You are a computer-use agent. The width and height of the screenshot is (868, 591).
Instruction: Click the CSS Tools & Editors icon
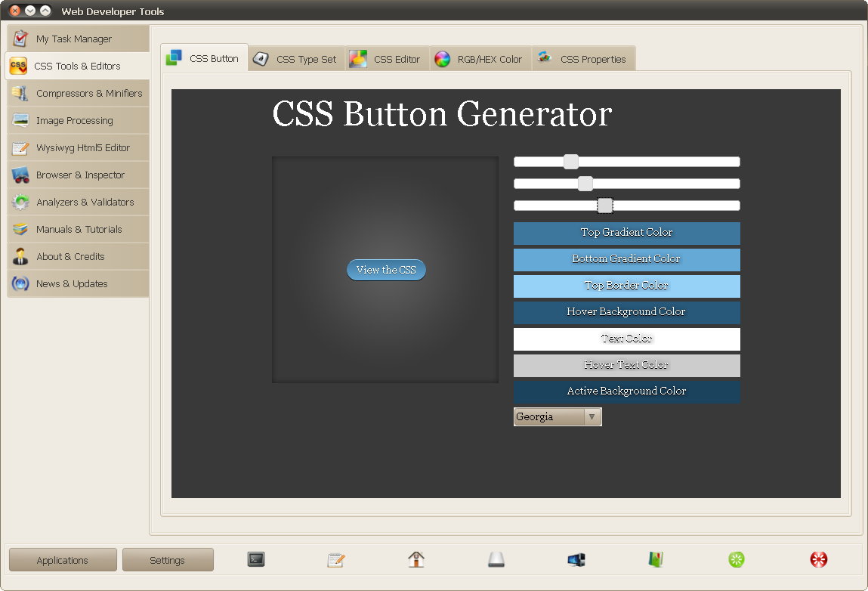pyautogui.click(x=18, y=66)
